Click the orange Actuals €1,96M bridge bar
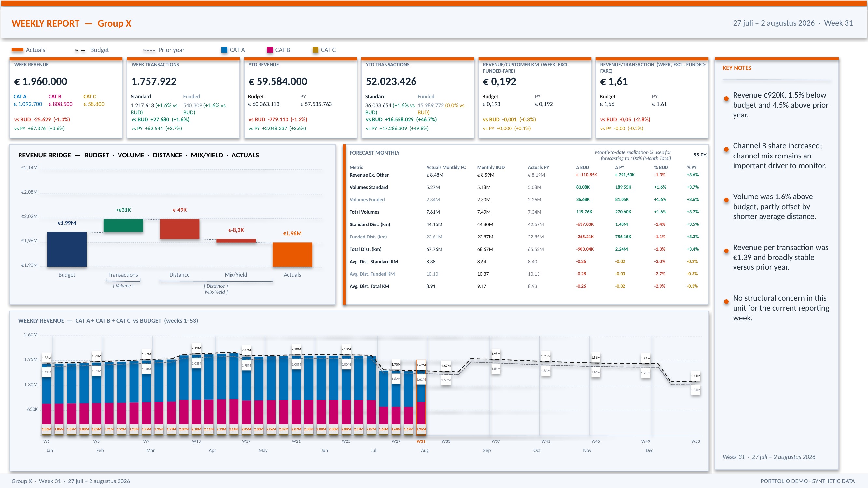 click(x=292, y=255)
